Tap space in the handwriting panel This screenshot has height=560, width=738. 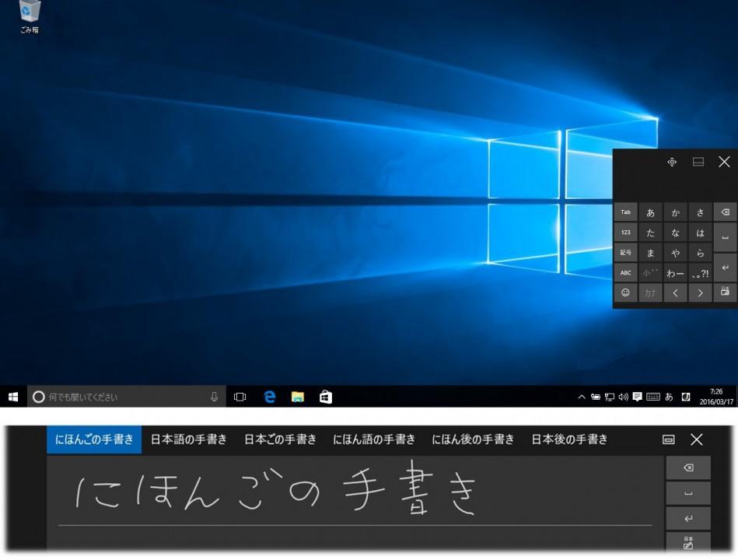(x=688, y=493)
